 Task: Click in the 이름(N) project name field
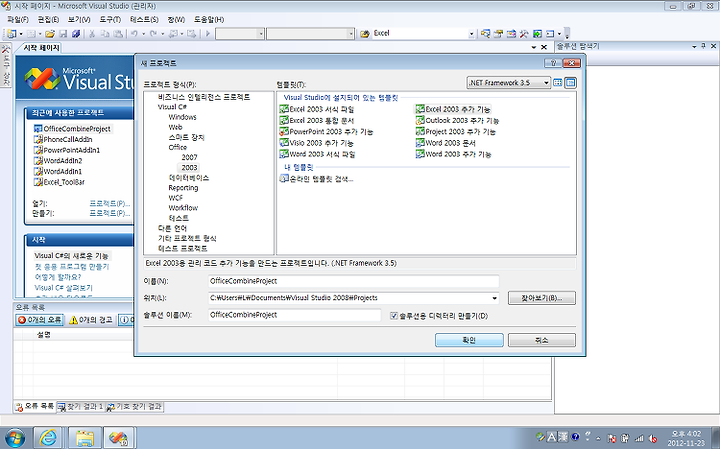coord(353,281)
